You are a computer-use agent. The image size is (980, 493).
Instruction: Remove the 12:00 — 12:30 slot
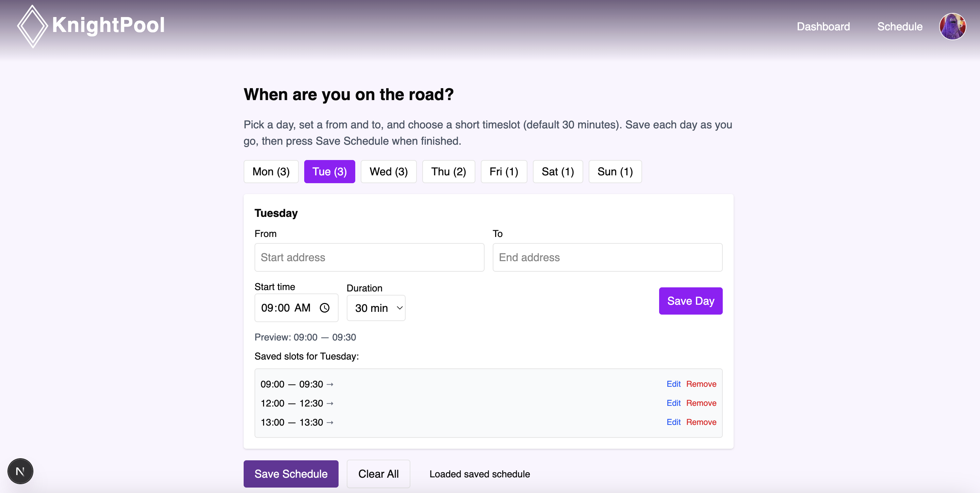701,403
